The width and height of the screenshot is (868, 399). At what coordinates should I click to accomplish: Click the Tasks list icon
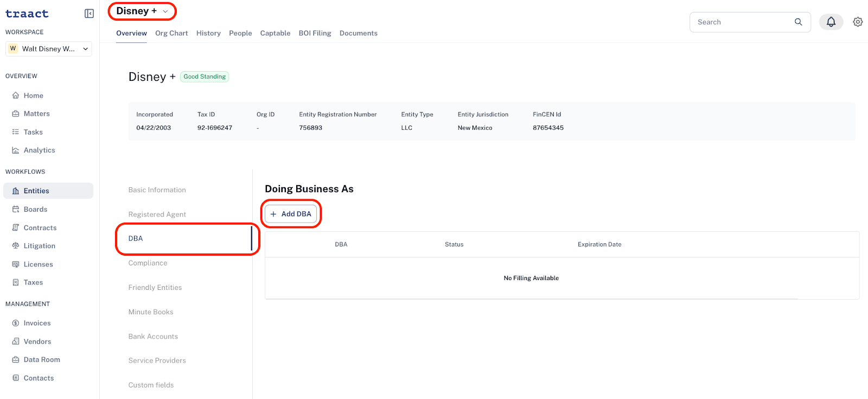click(x=16, y=132)
